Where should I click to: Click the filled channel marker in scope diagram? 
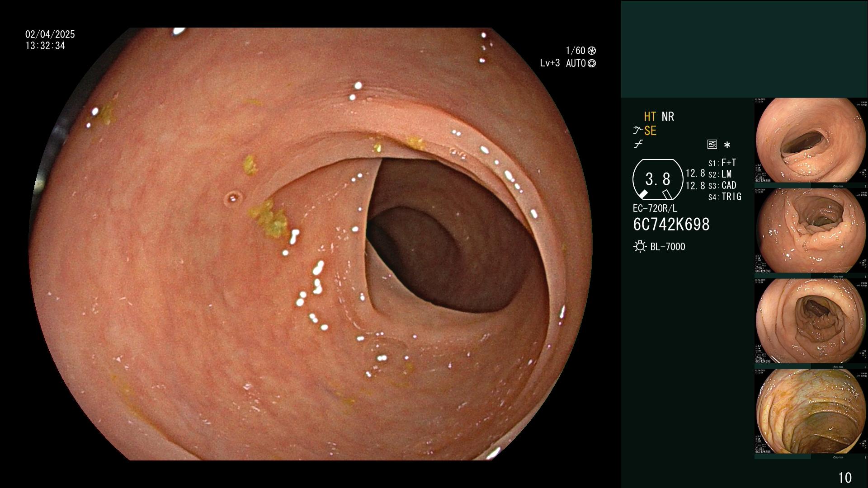[x=643, y=194]
